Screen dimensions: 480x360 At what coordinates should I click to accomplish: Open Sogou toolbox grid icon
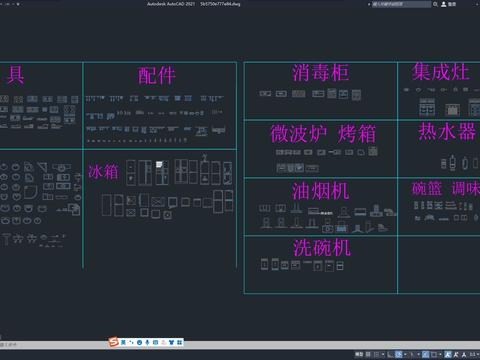coord(179,342)
